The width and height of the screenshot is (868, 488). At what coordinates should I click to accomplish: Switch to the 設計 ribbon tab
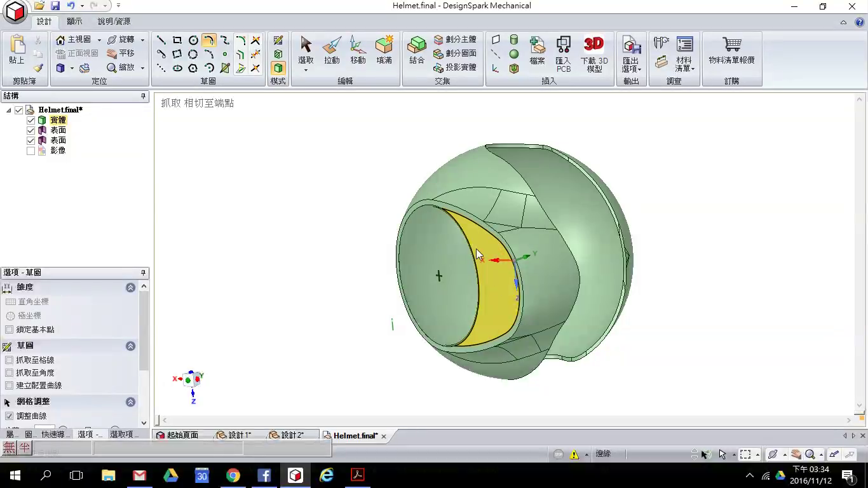tap(44, 21)
